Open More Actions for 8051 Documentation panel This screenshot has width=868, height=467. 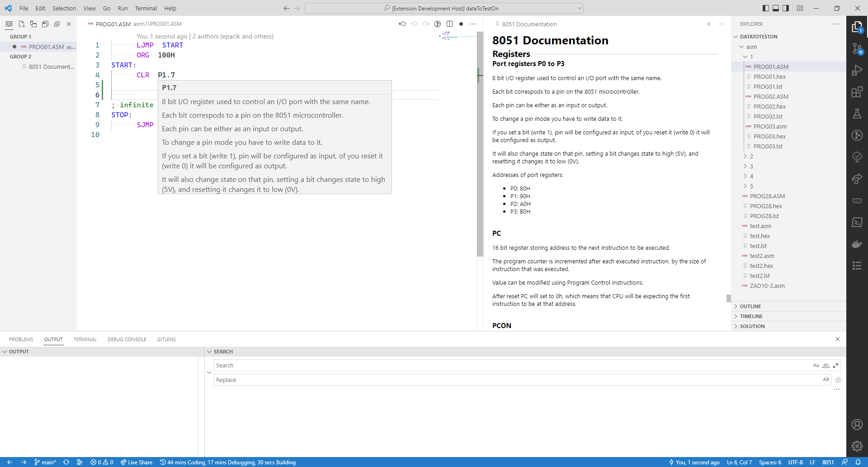(721, 24)
